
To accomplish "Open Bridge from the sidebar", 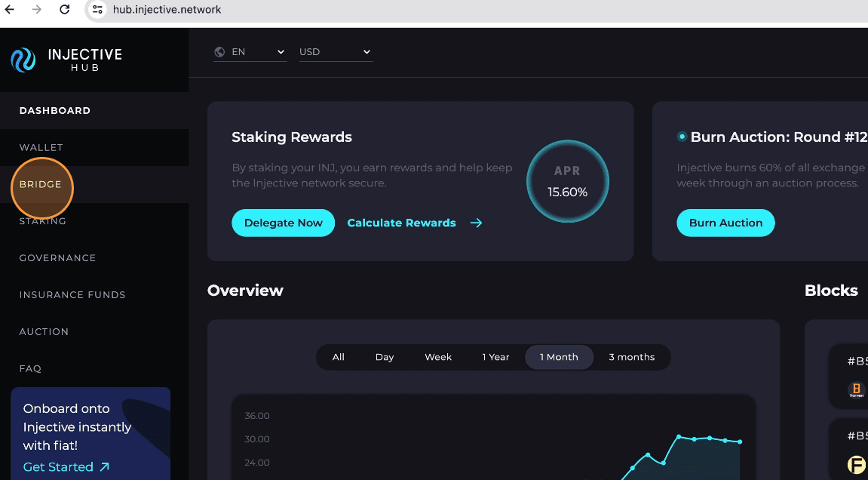I will tap(94, 184).
